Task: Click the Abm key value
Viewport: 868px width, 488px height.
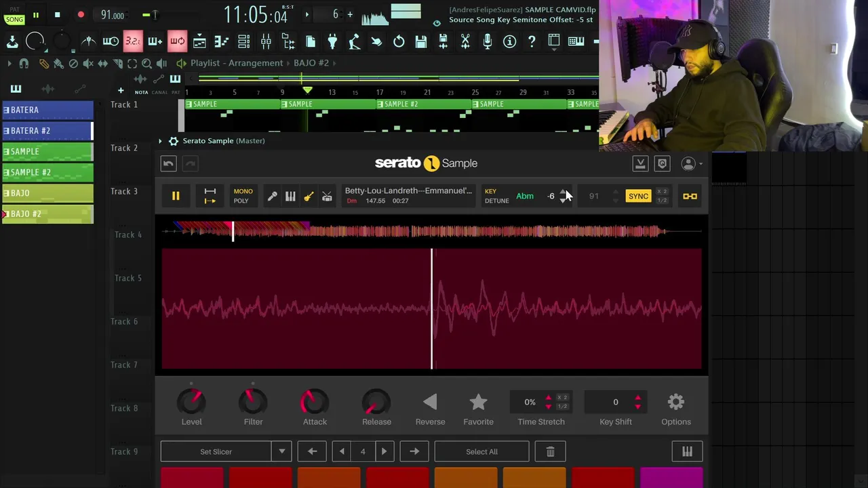Action: [x=525, y=196]
